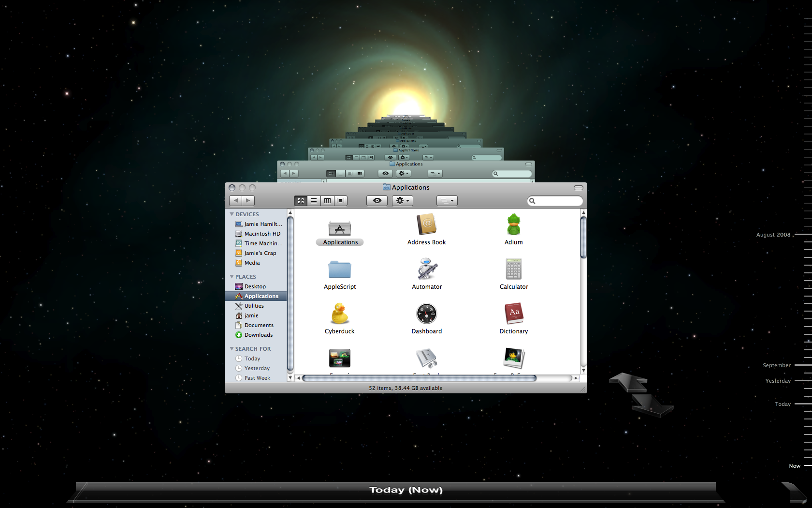
Task: Switch to column view mode
Action: click(327, 201)
